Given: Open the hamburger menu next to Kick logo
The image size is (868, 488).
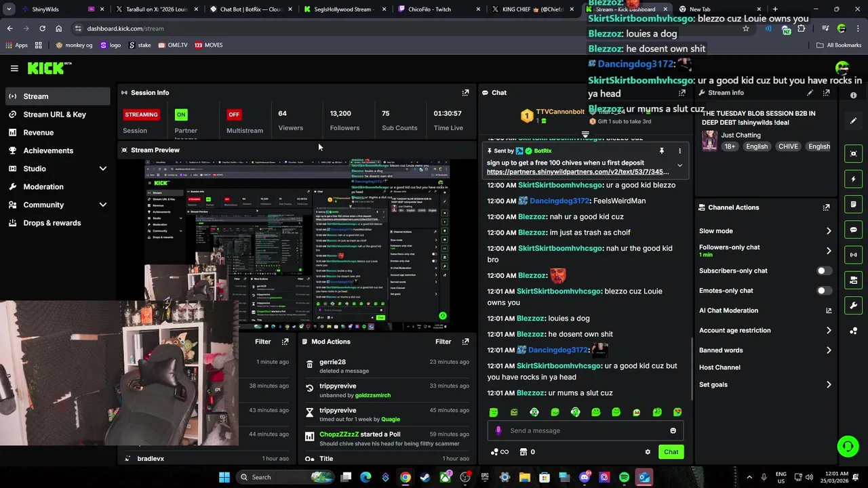Looking at the screenshot, I should (14, 68).
